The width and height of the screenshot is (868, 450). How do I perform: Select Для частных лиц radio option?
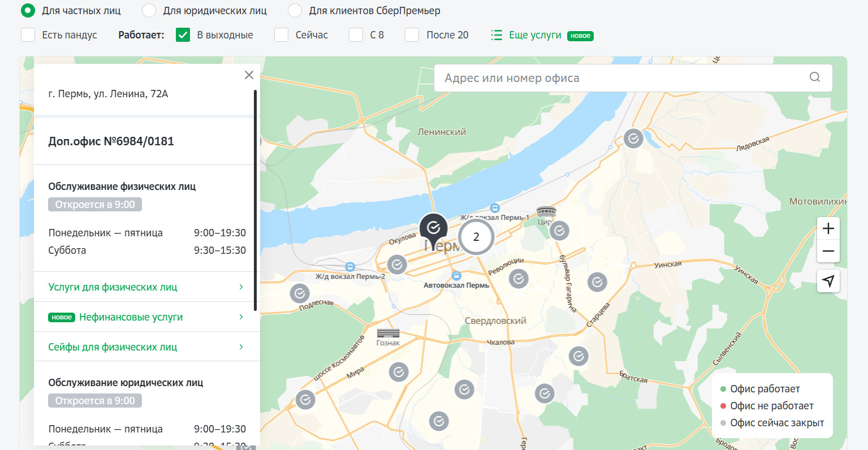point(28,10)
